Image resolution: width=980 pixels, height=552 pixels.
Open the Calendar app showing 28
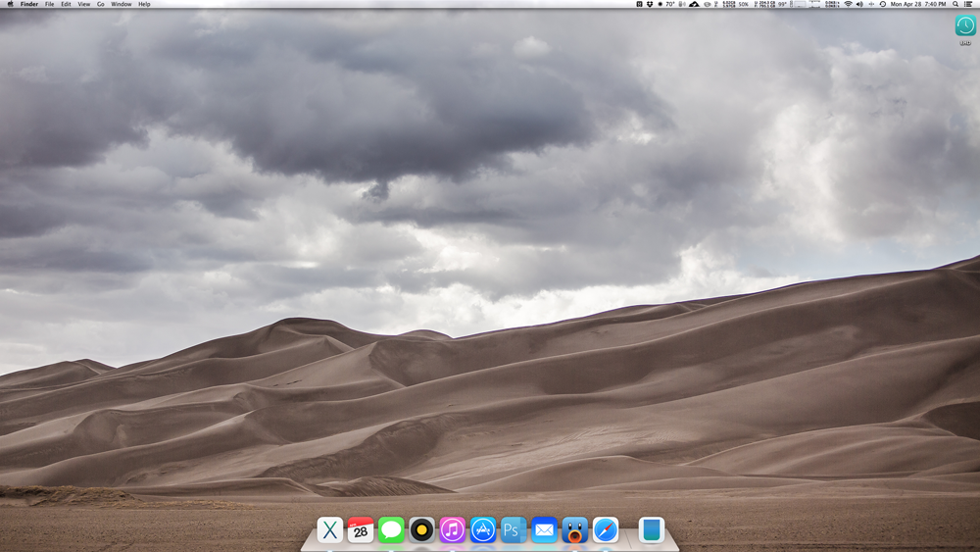click(361, 530)
